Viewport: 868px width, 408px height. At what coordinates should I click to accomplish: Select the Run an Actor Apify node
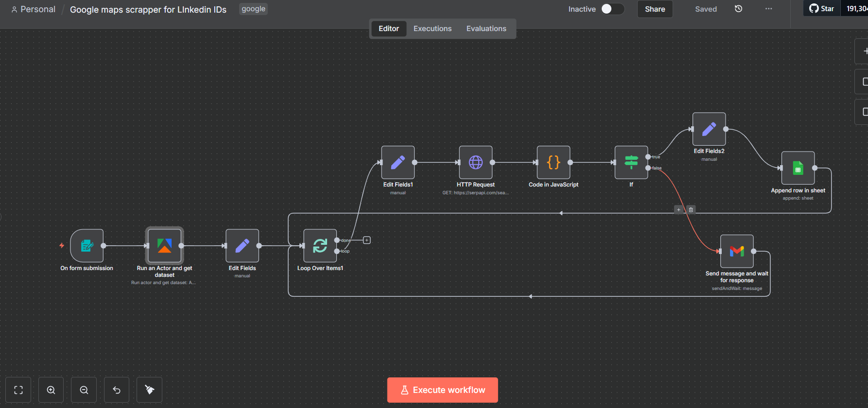pos(165,246)
